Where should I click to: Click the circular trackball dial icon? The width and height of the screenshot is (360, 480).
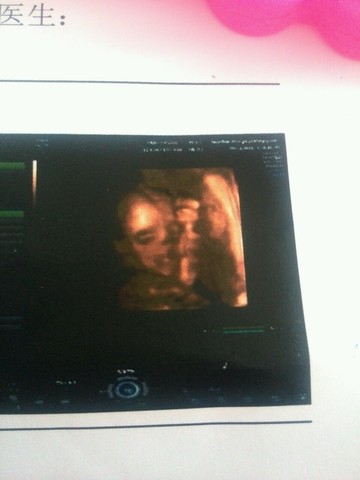(x=127, y=389)
